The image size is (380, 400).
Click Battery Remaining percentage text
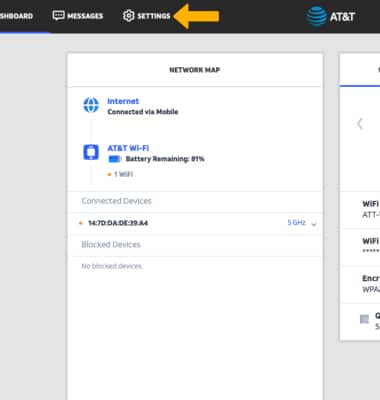165,159
